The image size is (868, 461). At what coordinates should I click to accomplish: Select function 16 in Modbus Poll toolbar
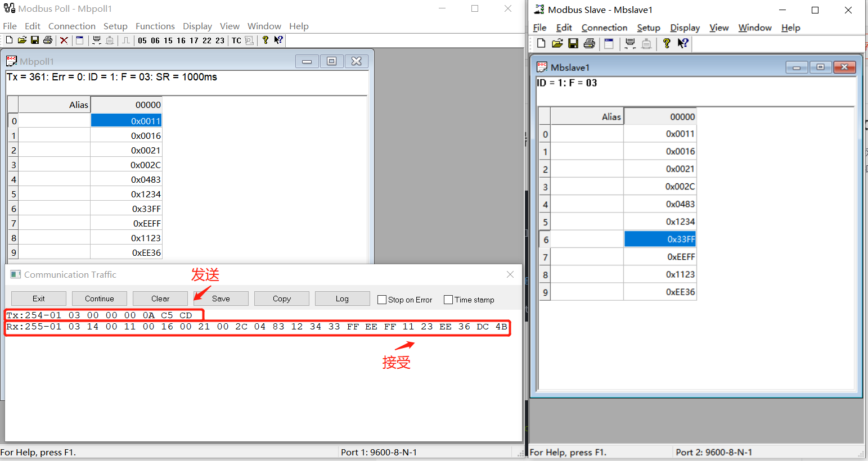pyautogui.click(x=181, y=40)
